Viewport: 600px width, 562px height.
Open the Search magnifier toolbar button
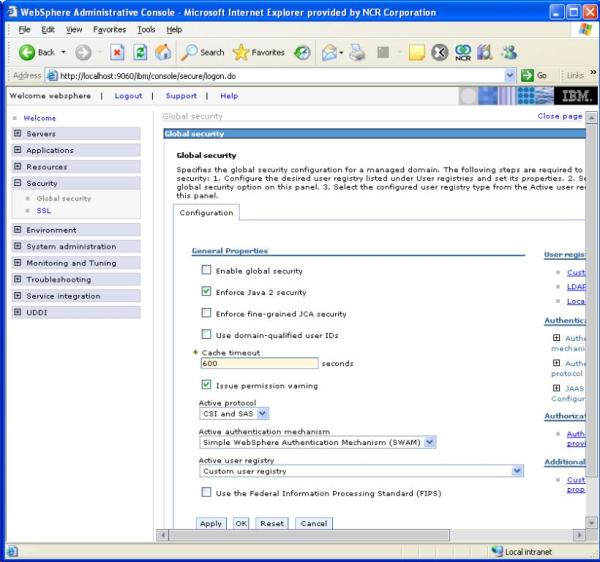203,52
